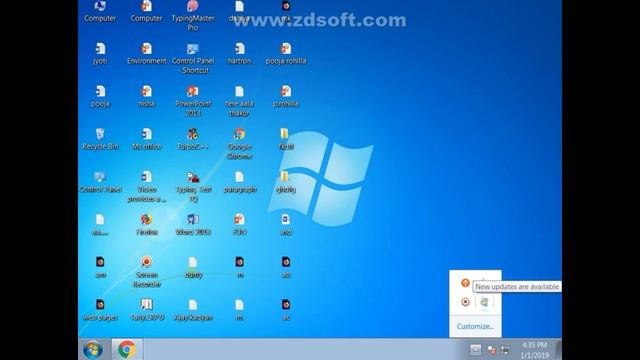Viewport: 640px width, 360px height.
Task: Select the Video provides a... document
Action: click(x=147, y=177)
